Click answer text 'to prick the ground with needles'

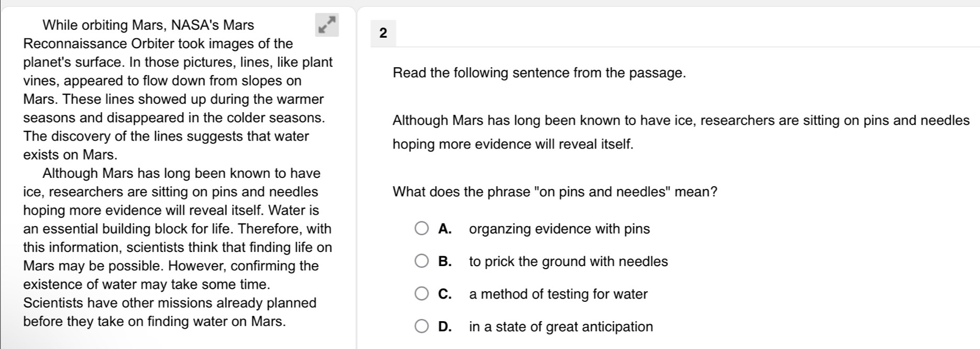pos(568,261)
